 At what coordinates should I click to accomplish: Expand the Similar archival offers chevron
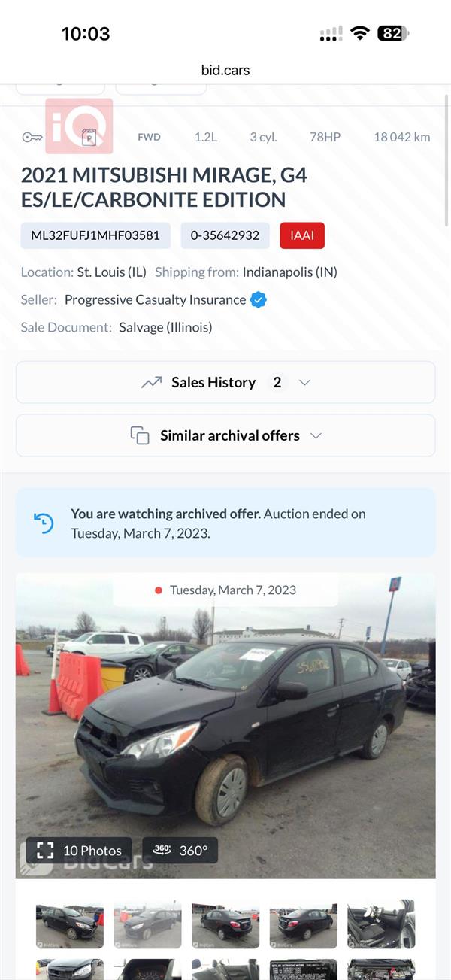click(316, 435)
